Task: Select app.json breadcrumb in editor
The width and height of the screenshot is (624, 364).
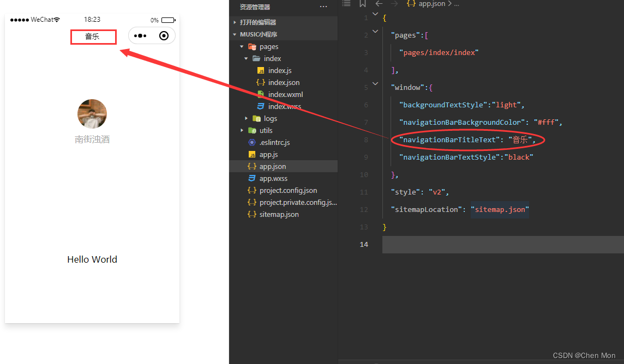Action: pos(431,4)
